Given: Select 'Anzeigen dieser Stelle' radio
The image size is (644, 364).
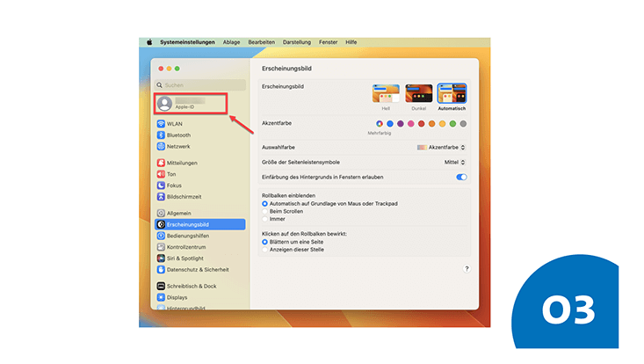Looking at the screenshot, I should (x=265, y=250).
